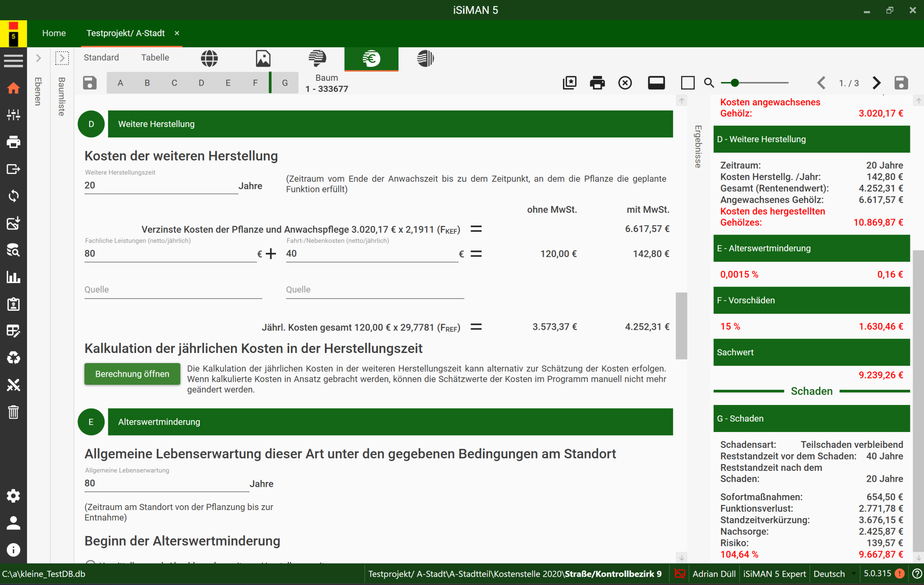Image resolution: width=924 pixels, height=585 pixels.
Task: Select the Testprojekt/ A-Stadt tab
Action: pos(125,33)
